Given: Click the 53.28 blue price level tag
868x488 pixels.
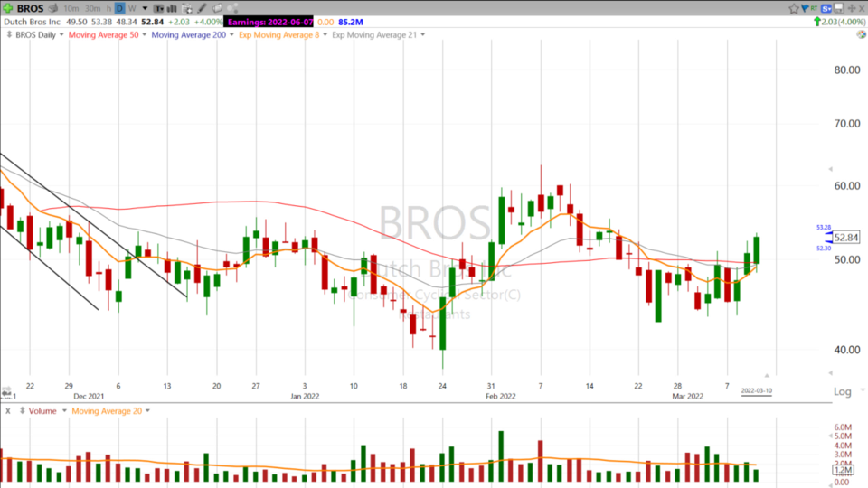Looking at the screenshot, I should point(823,228).
